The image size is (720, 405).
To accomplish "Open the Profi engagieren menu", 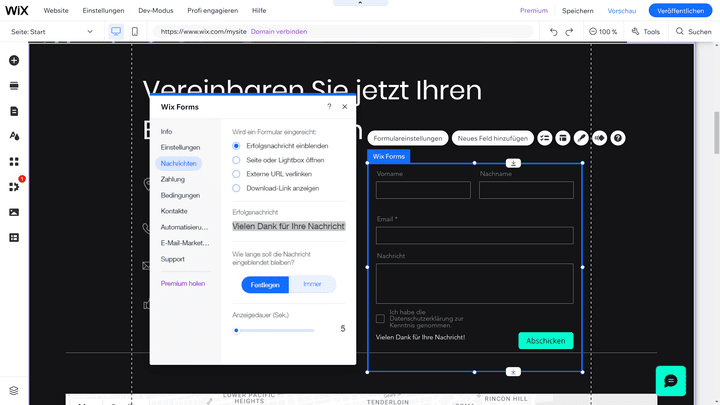I will pos(213,11).
